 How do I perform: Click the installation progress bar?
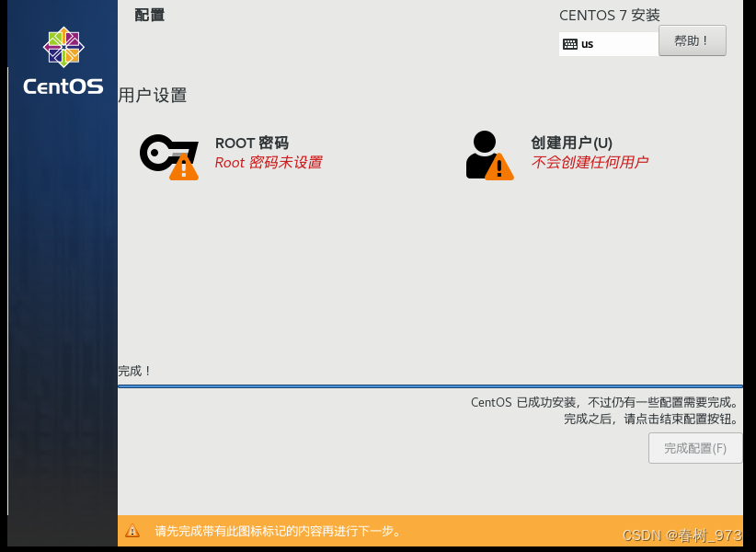pyautogui.click(x=430, y=386)
